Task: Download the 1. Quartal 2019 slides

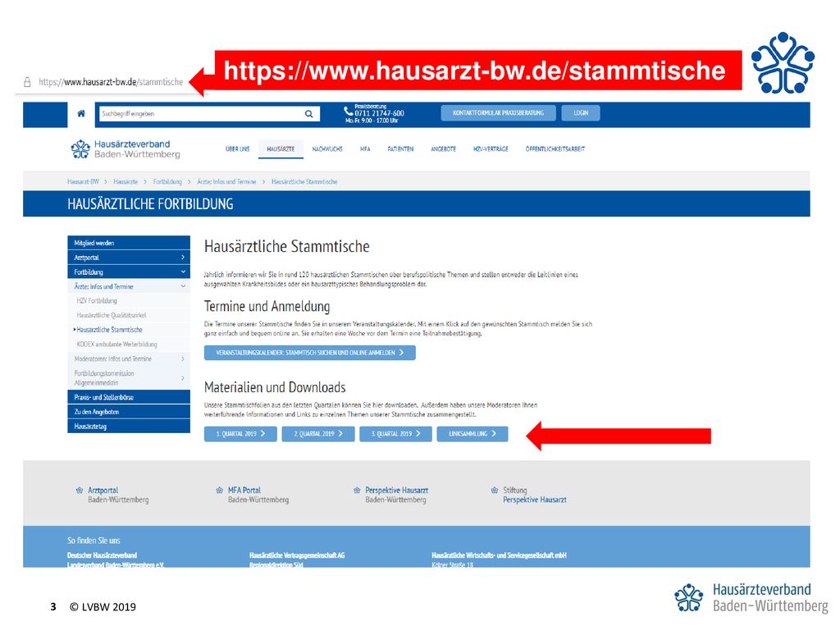Action: coord(240,434)
